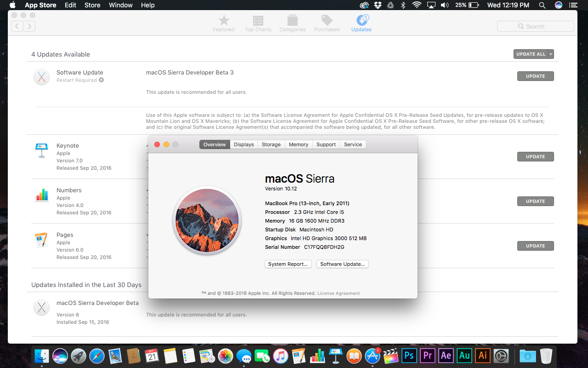Update macOS Sierra Developer Beta 3
The image size is (588, 368).
[x=536, y=76]
